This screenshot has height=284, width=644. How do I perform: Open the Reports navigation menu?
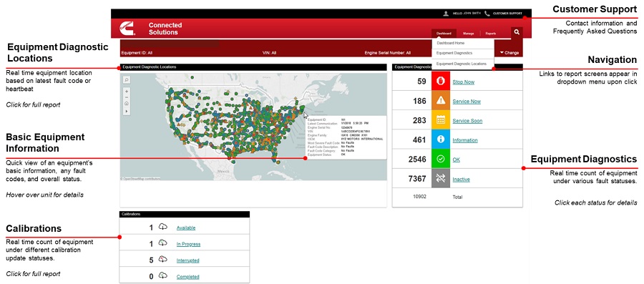point(490,34)
